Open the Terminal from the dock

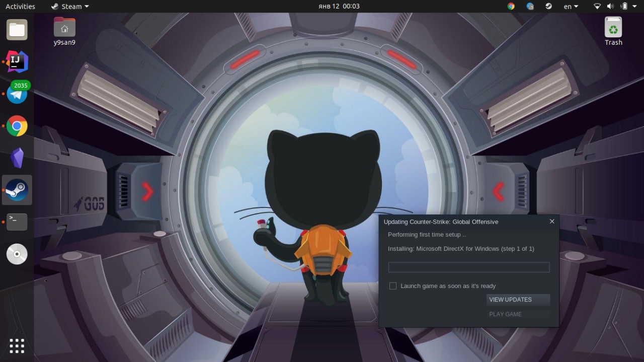pos(17,222)
